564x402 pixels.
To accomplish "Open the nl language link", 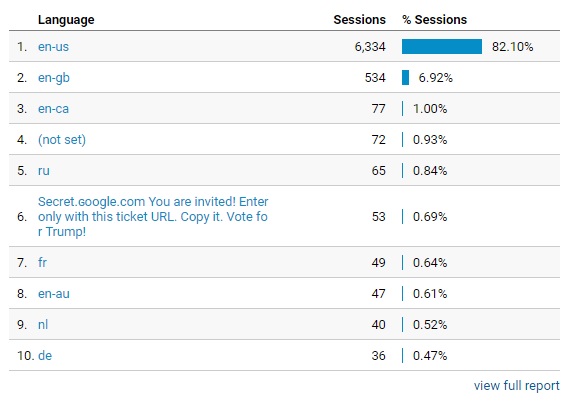I will (43, 324).
